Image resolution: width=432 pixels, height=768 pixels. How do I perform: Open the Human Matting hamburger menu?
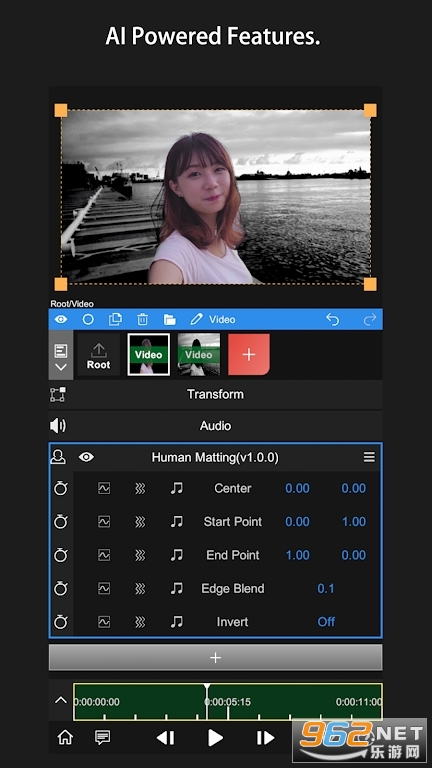pyautogui.click(x=369, y=457)
